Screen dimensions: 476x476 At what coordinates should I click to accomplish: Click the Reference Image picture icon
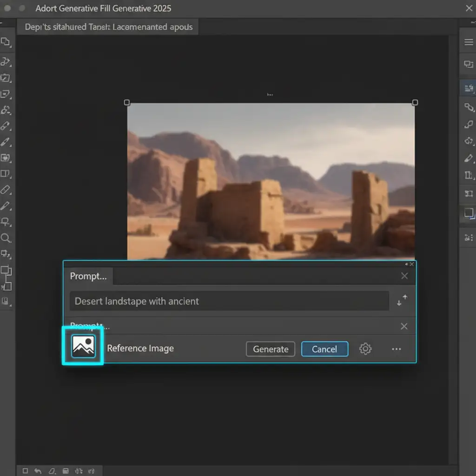point(83,346)
